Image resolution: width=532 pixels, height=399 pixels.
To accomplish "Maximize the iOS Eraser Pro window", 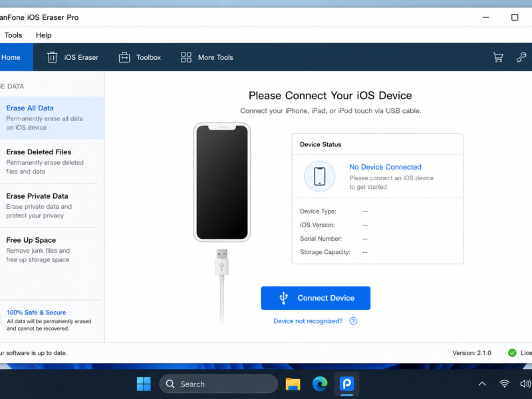I will (x=515, y=17).
